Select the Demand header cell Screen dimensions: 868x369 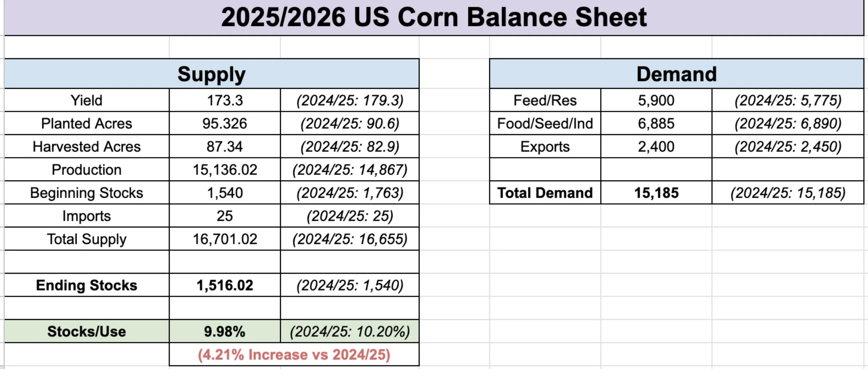click(676, 74)
